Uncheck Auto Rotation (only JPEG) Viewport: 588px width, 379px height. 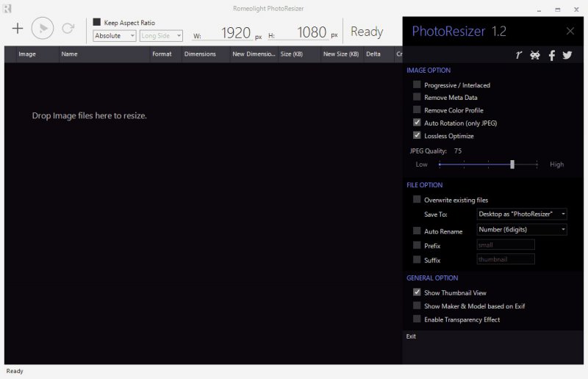point(417,123)
